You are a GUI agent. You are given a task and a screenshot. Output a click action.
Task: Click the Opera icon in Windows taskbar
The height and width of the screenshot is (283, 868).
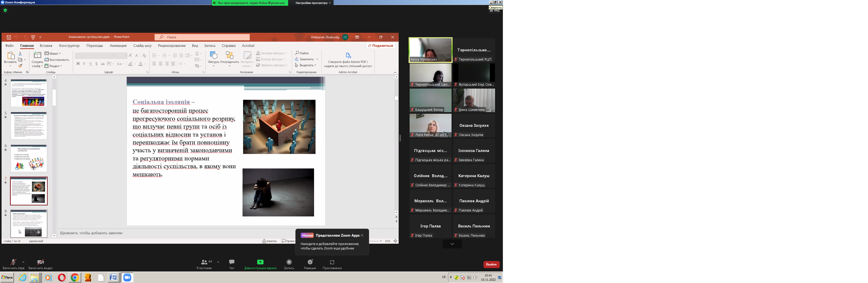[62, 277]
